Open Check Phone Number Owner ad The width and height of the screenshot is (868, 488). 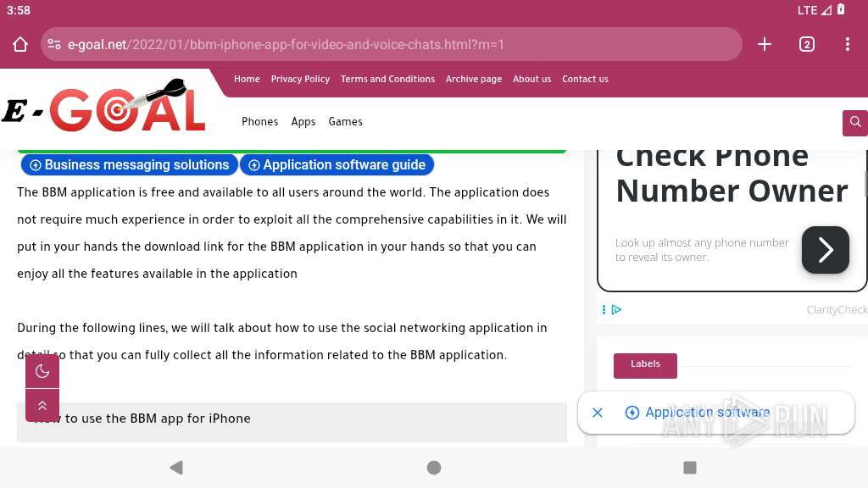[x=732, y=174]
